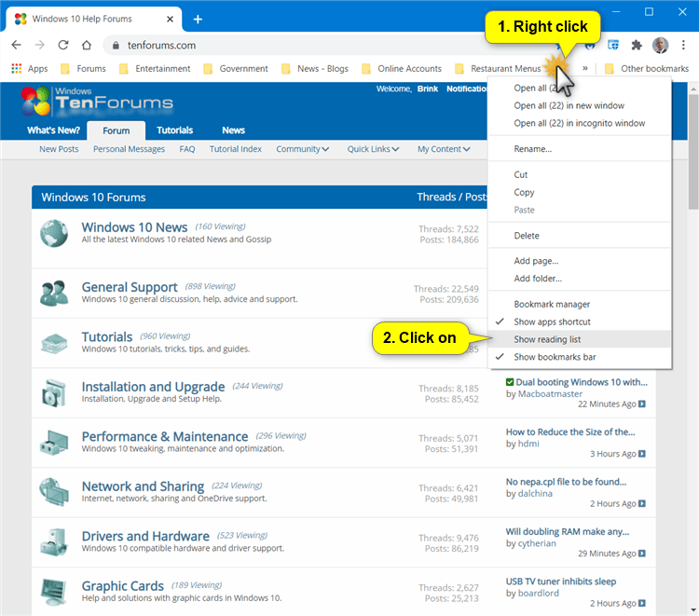Open the News - Blogs bookmark folder

[315, 69]
